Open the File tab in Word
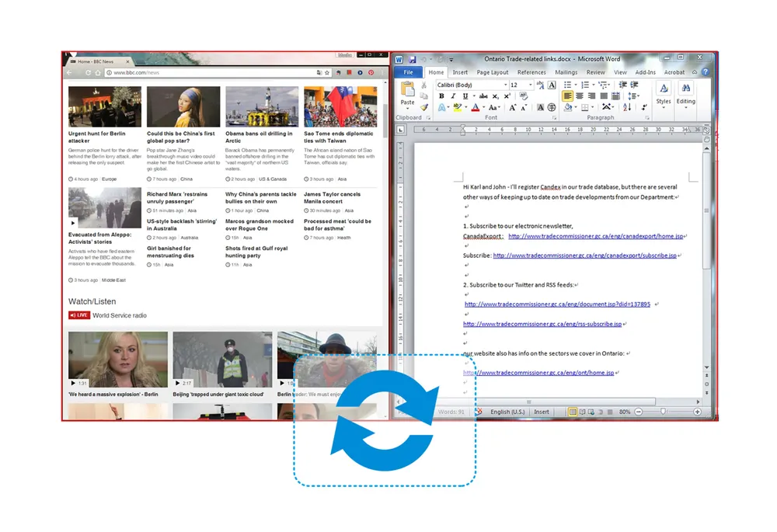777x532 pixels. 409,72
